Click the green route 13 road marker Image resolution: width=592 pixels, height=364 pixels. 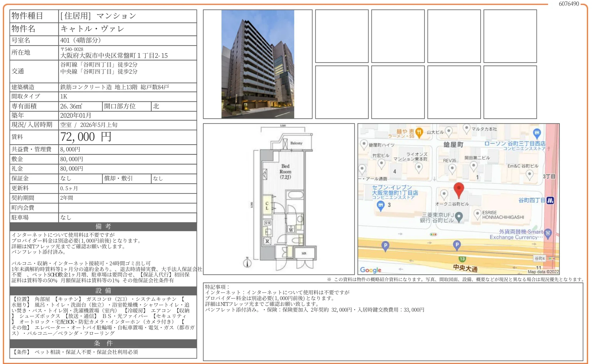coord(462,259)
